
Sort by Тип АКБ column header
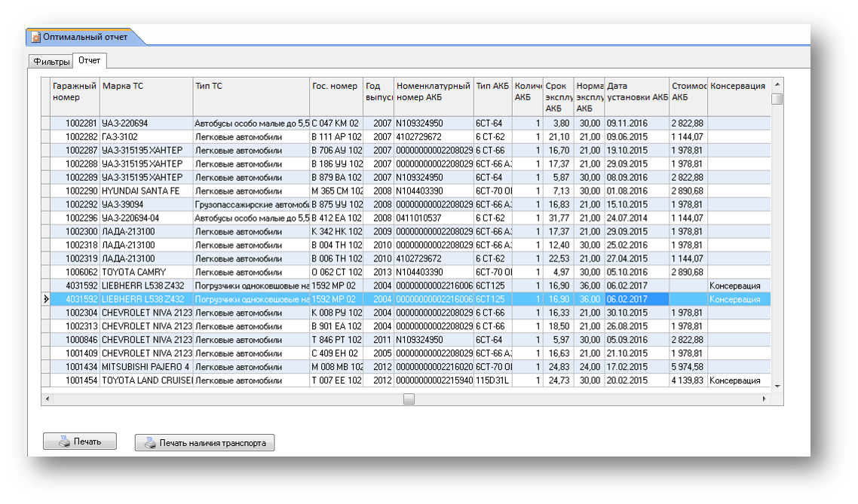[x=493, y=96]
